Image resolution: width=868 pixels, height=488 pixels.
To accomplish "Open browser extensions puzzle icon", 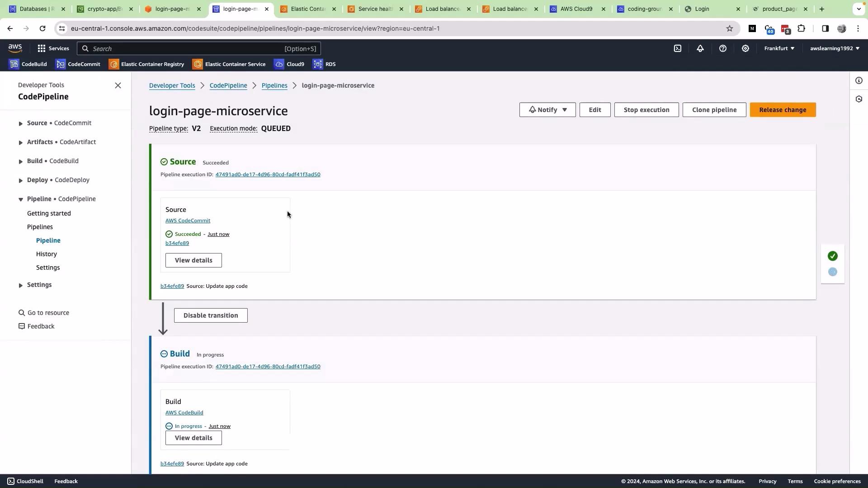I will click(x=802, y=28).
